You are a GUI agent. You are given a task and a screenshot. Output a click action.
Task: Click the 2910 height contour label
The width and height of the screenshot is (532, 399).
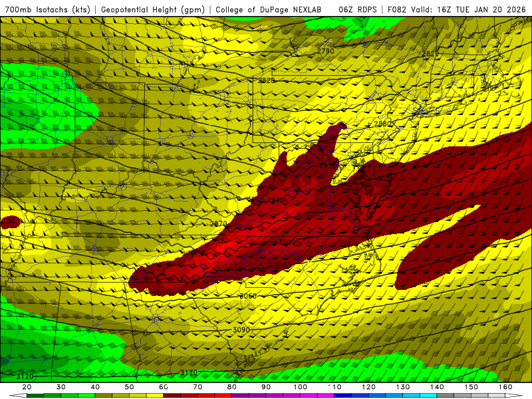[329, 166]
